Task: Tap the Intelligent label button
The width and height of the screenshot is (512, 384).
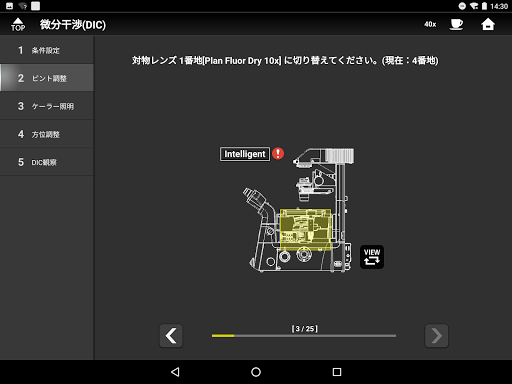Action: click(245, 154)
